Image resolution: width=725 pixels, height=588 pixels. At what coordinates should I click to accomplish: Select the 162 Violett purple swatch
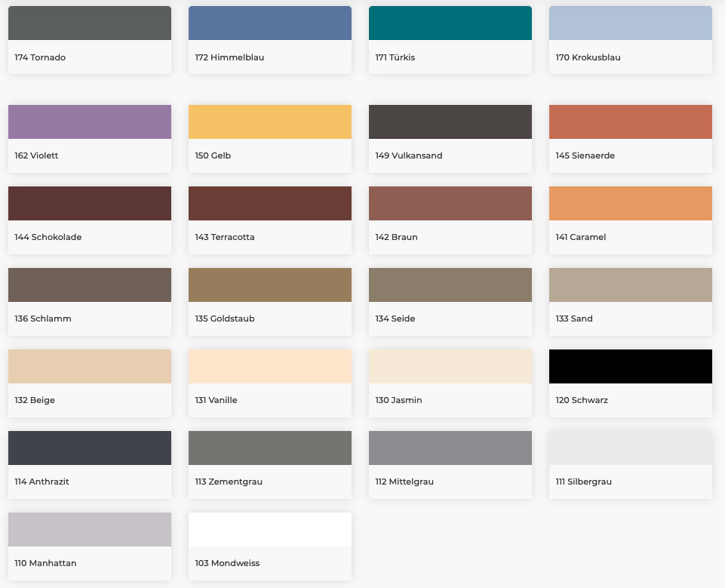click(89, 122)
